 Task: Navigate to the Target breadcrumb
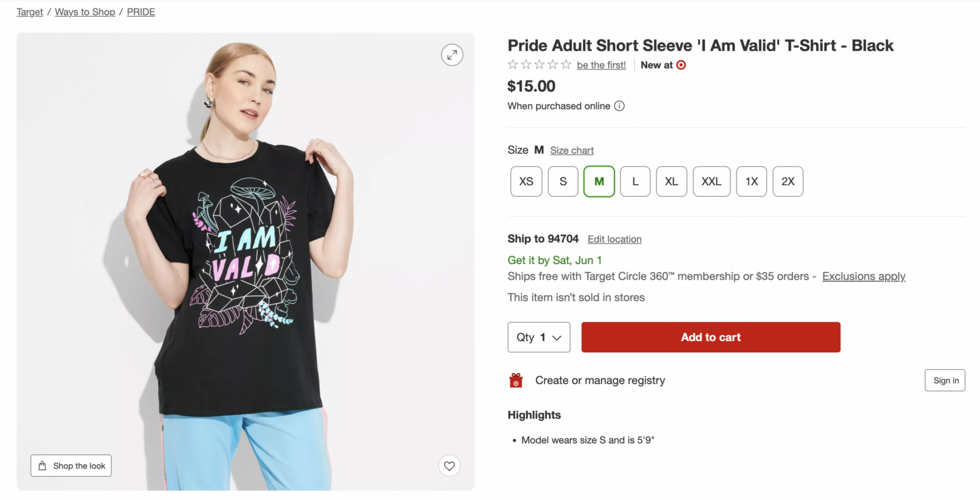click(29, 12)
